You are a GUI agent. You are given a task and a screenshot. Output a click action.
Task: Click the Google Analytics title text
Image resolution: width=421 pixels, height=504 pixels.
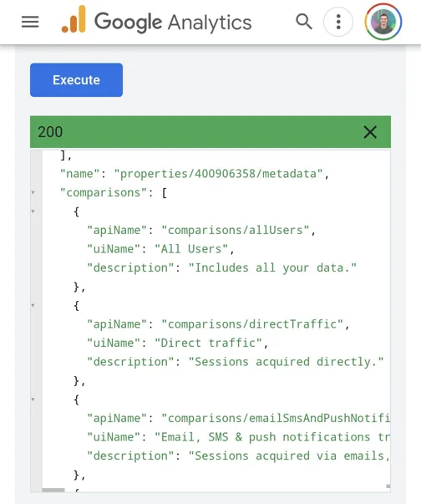coord(173,22)
